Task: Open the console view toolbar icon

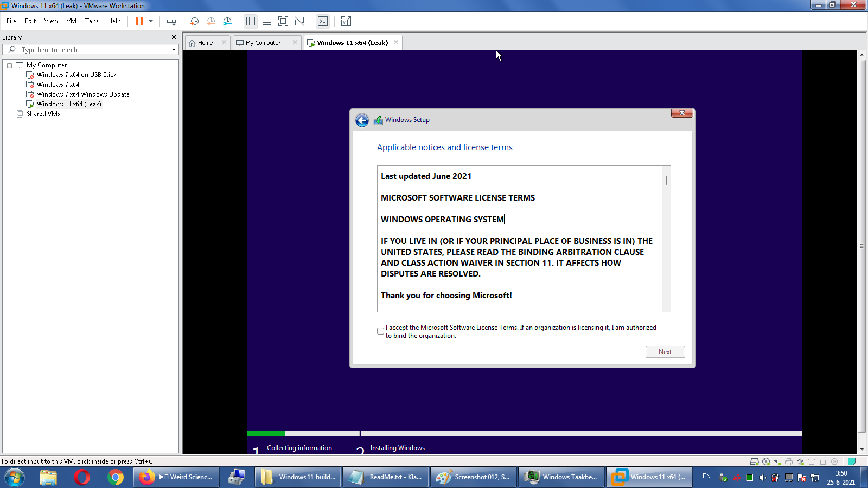Action: 323,21
